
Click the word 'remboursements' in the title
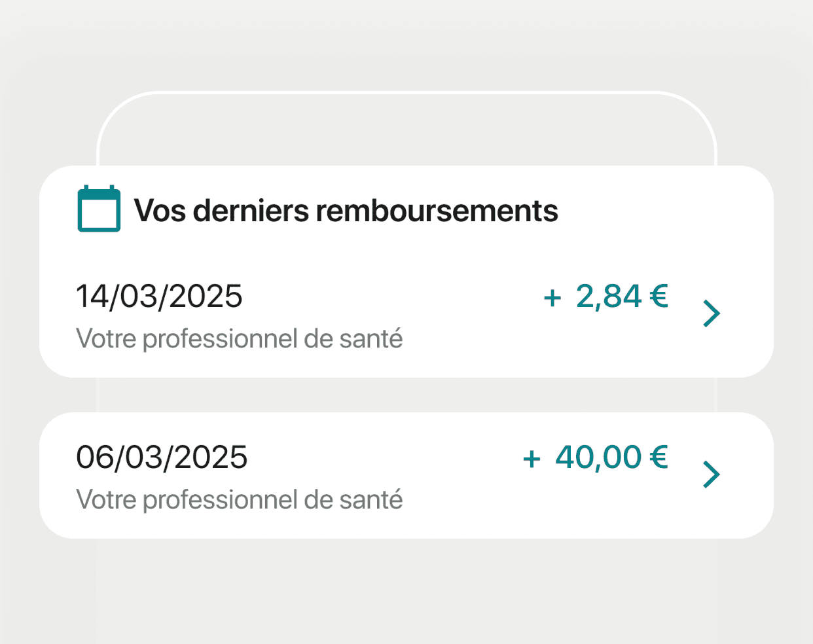coord(437,211)
